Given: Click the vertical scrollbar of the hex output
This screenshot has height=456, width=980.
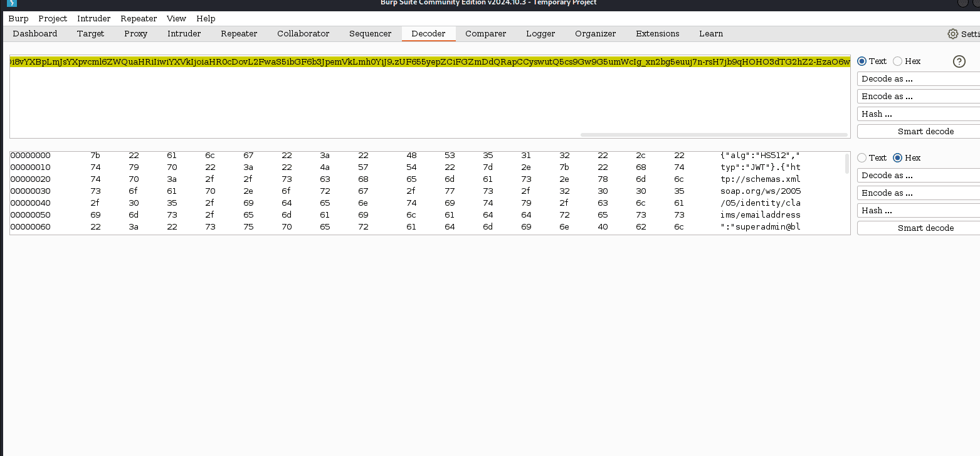Looking at the screenshot, I should pos(847,163).
